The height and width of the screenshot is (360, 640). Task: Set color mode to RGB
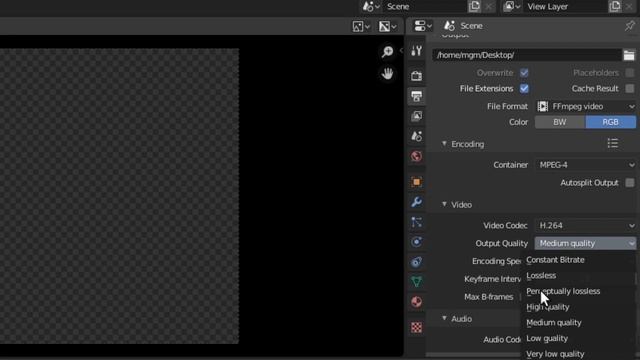point(611,122)
